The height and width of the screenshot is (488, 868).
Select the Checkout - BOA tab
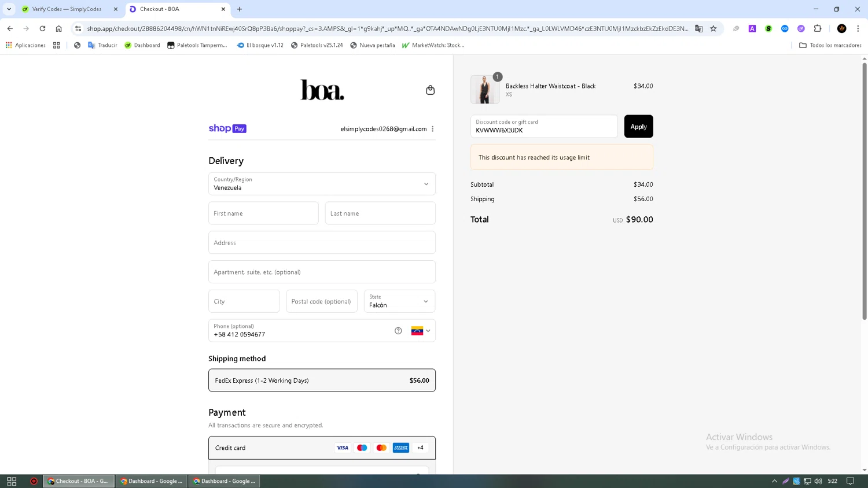coord(176,9)
